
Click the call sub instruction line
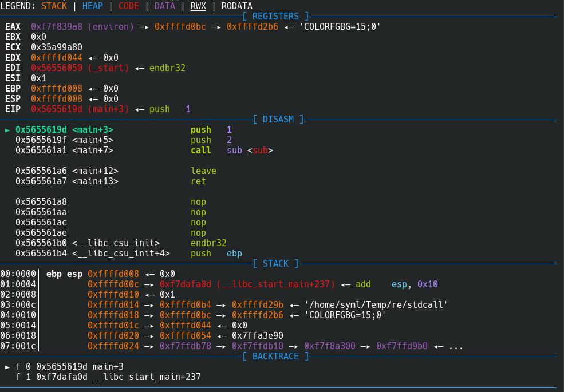[x=231, y=151]
